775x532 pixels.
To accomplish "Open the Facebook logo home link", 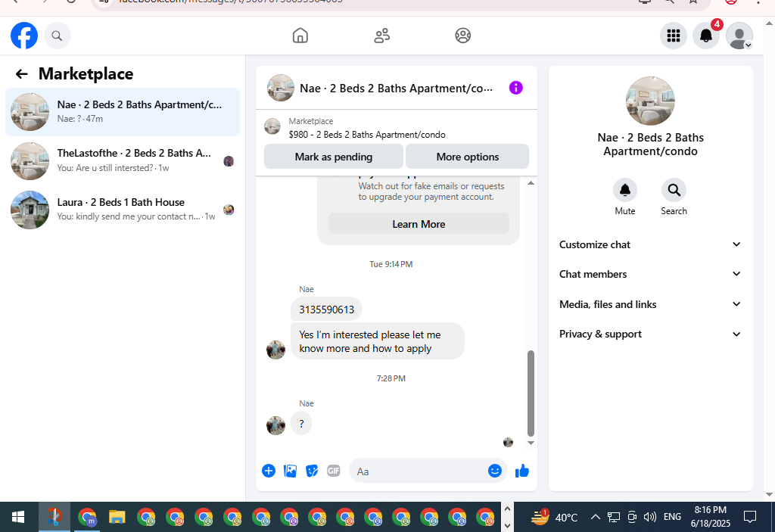I will 24,36.
